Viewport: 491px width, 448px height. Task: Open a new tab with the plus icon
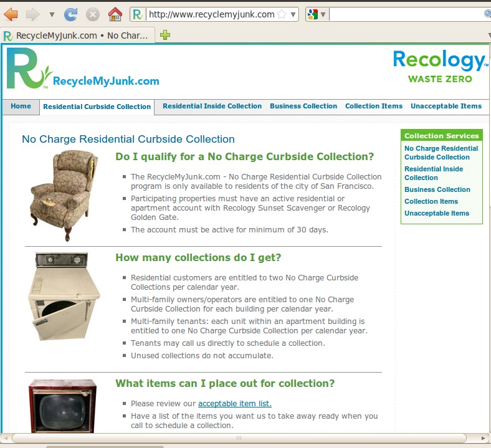[x=165, y=36]
